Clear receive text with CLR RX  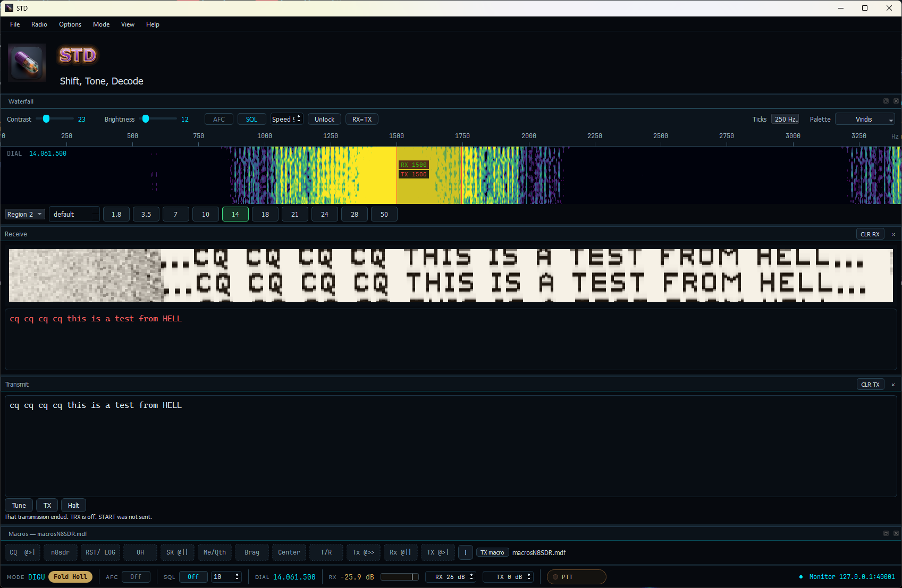pos(870,234)
